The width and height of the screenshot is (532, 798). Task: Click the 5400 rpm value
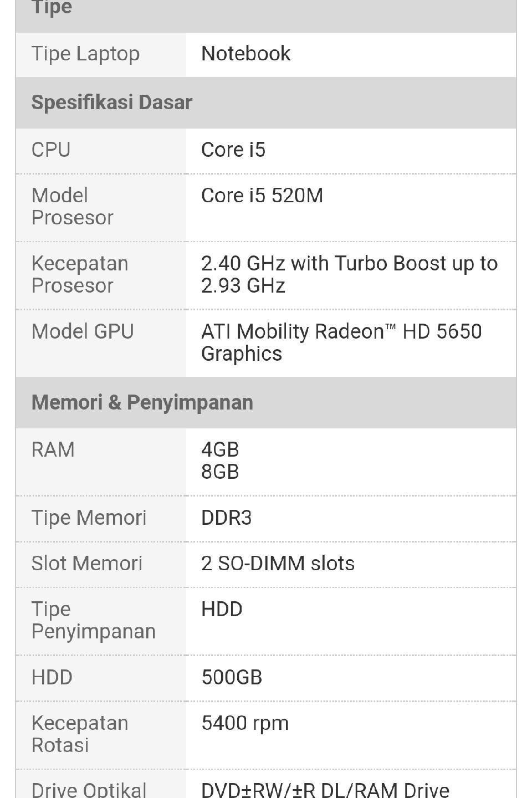pos(245,724)
